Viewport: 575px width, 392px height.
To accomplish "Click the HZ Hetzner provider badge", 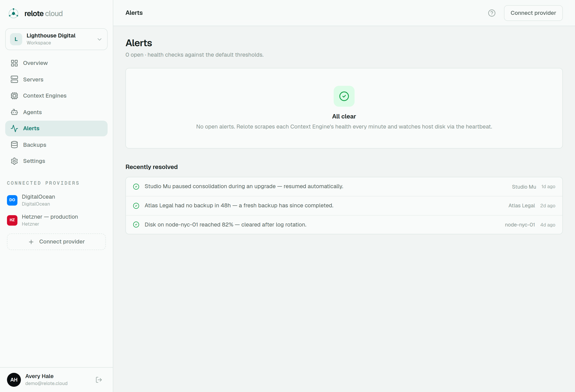I will click(12, 220).
